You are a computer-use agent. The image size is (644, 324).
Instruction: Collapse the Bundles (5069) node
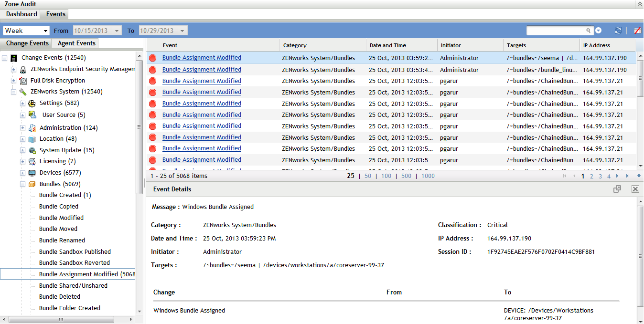tap(22, 184)
